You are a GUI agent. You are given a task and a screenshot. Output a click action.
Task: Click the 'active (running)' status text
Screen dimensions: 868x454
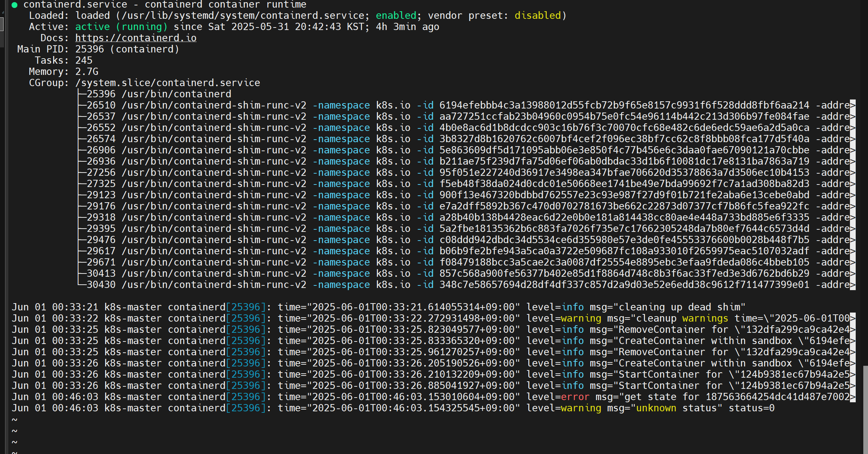121,27
